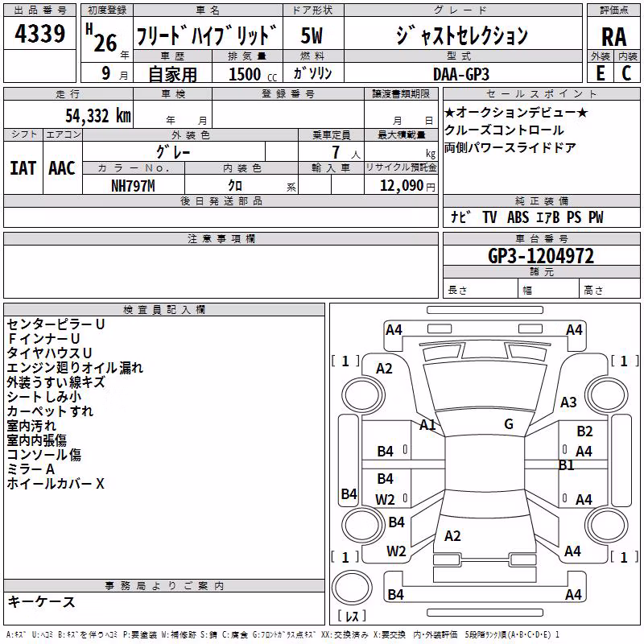Select the note シートしみ小

point(44,397)
